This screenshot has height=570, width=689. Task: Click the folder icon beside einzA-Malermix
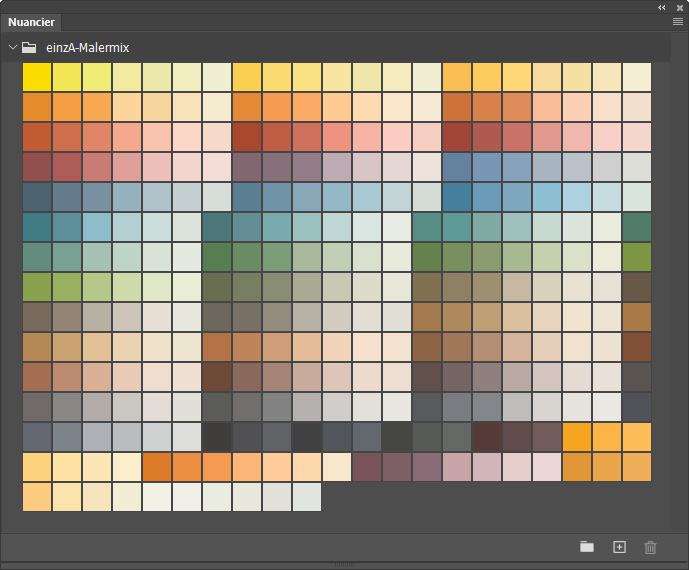29,47
